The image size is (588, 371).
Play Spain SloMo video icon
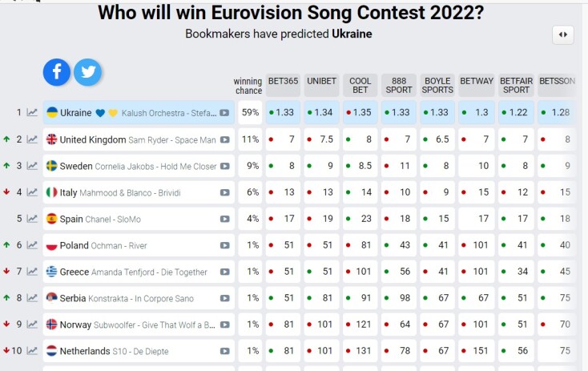225,219
